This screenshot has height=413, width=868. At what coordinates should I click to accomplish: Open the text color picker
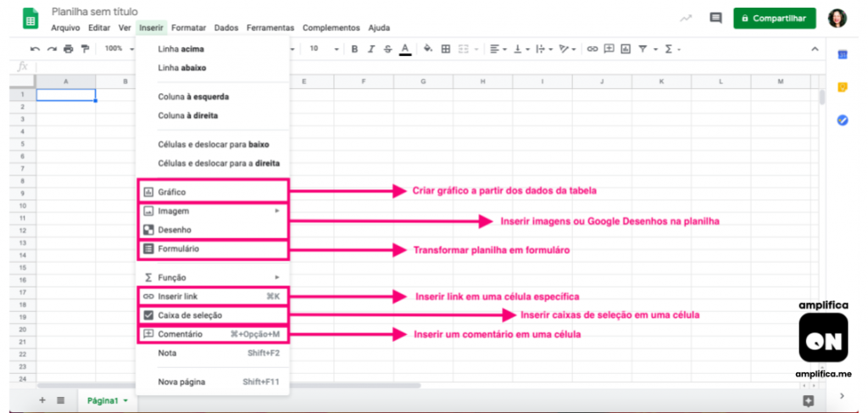405,49
